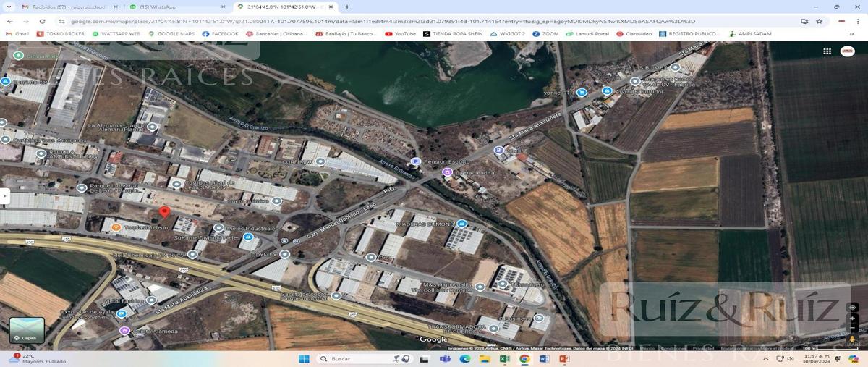
Task: Open the Capas layers thumbnail
Action: click(27, 330)
